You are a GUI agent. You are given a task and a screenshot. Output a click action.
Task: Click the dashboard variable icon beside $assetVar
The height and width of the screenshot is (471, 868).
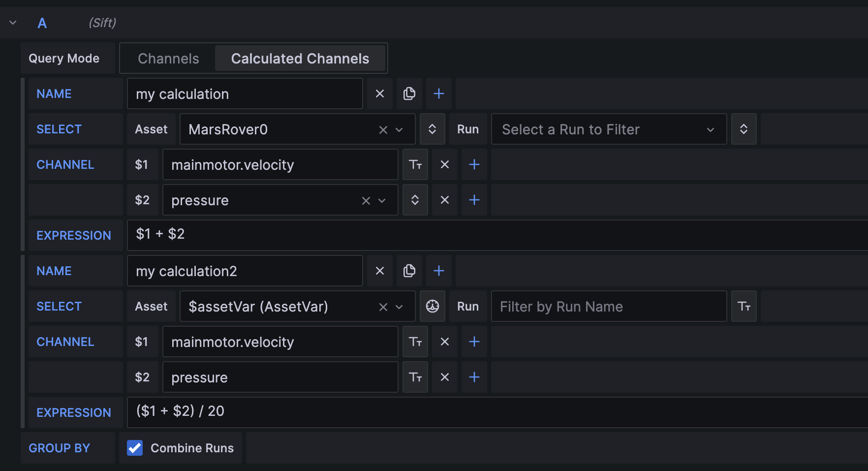point(432,306)
